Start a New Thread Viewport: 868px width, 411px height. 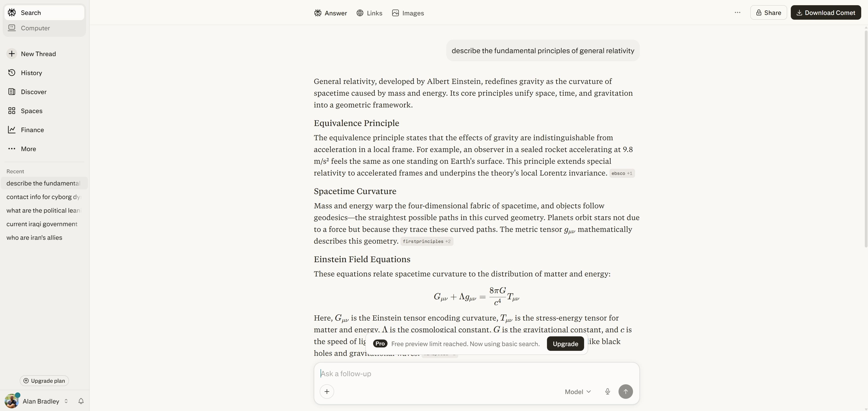(38, 54)
